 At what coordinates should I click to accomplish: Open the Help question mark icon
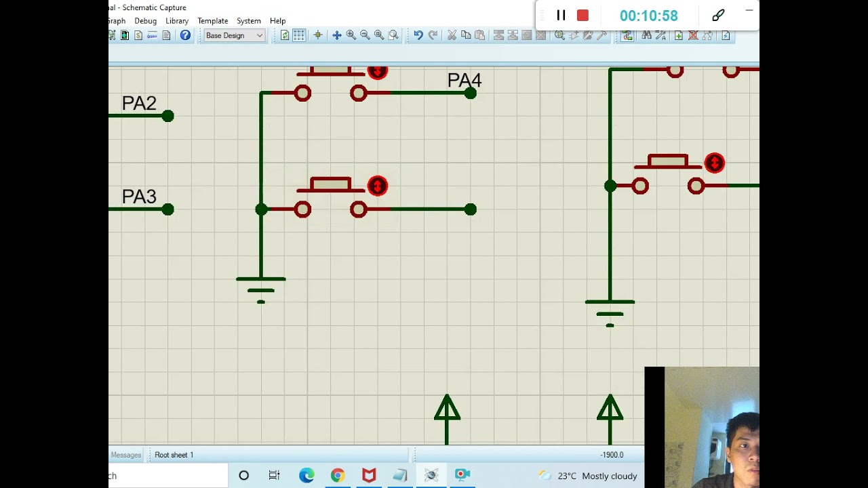(x=185, y=35)
